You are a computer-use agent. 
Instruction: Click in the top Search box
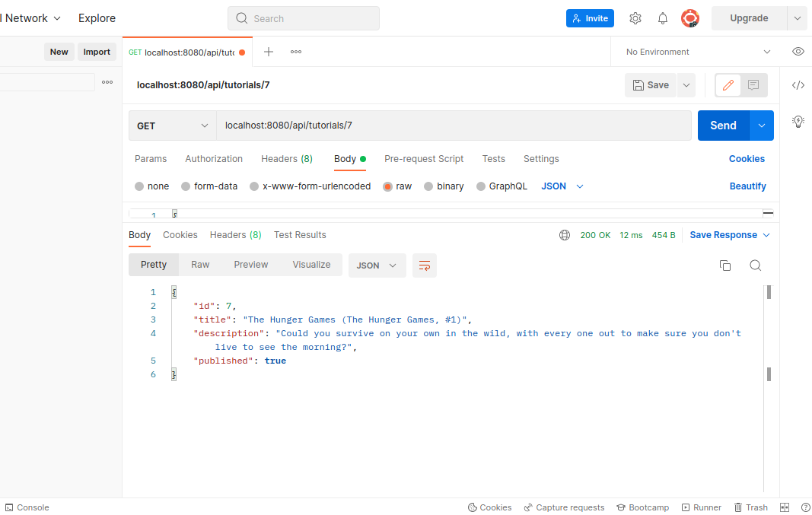(304, 18)
